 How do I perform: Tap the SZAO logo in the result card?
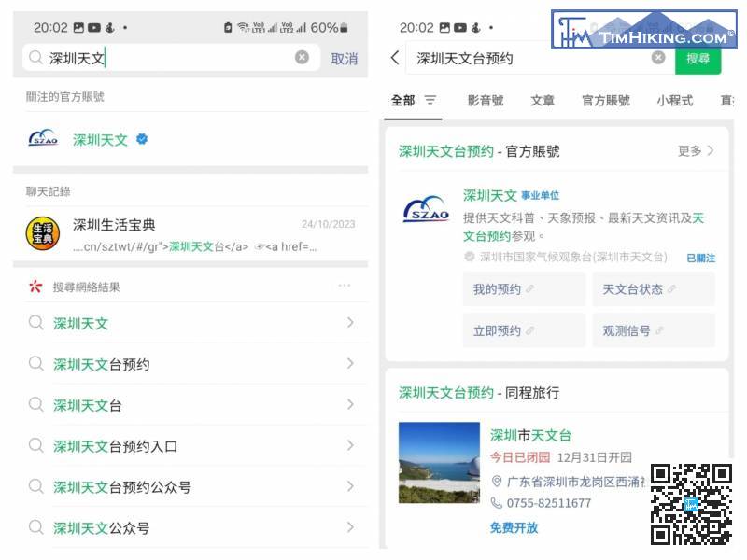[427, 209]
